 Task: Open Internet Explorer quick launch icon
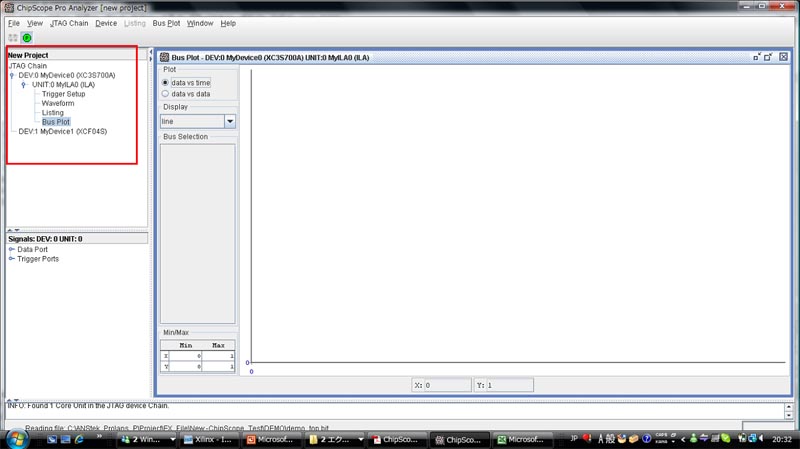pyautogui.click(x=79, y=439)
